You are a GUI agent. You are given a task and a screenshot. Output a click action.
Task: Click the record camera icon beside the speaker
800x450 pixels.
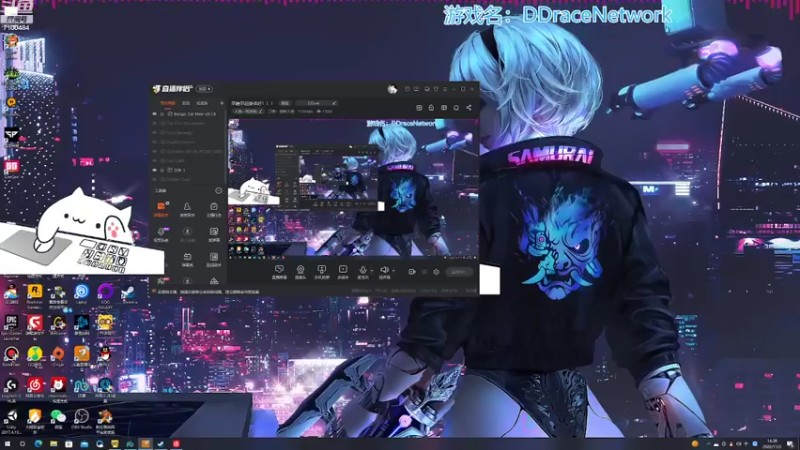pos(412,272)
